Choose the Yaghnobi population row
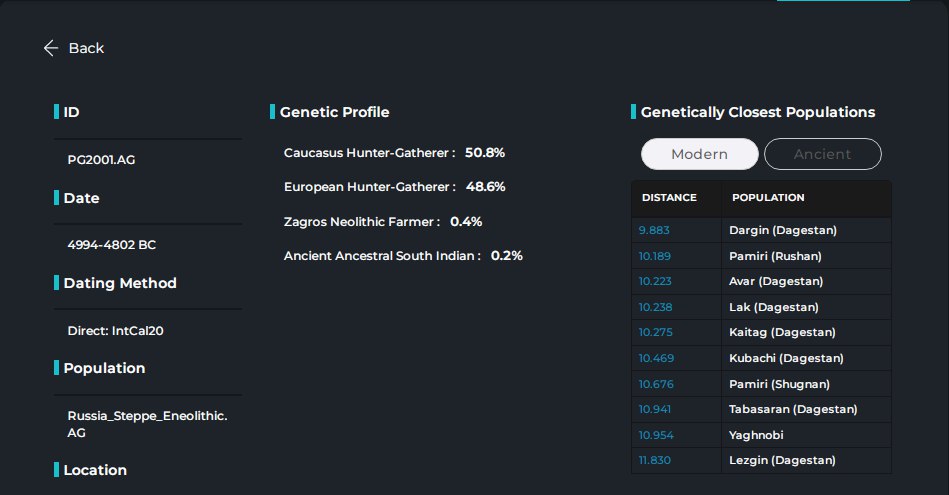 (761, 435)
